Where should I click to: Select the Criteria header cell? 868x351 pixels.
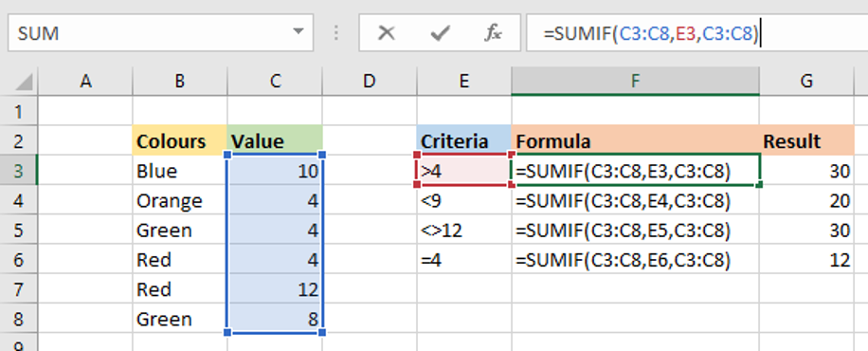464,140
